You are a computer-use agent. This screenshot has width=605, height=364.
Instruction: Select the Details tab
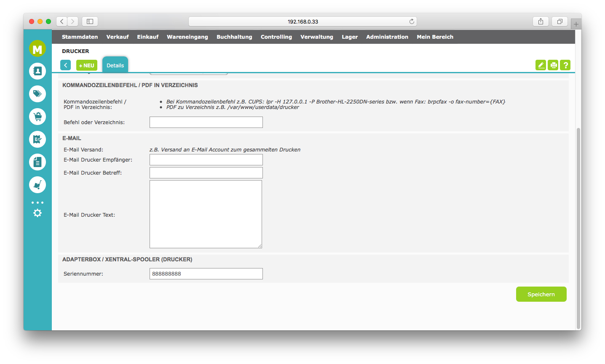click(x=115, y=65)
